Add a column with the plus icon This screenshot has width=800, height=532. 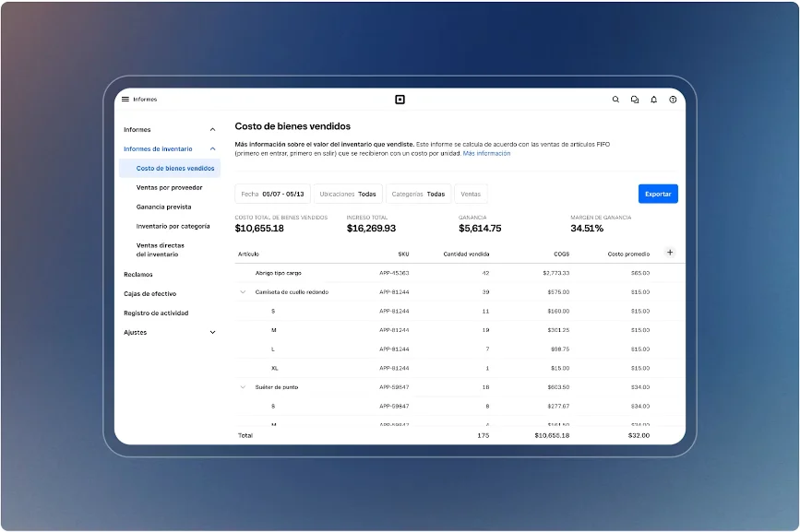point(670,253)
